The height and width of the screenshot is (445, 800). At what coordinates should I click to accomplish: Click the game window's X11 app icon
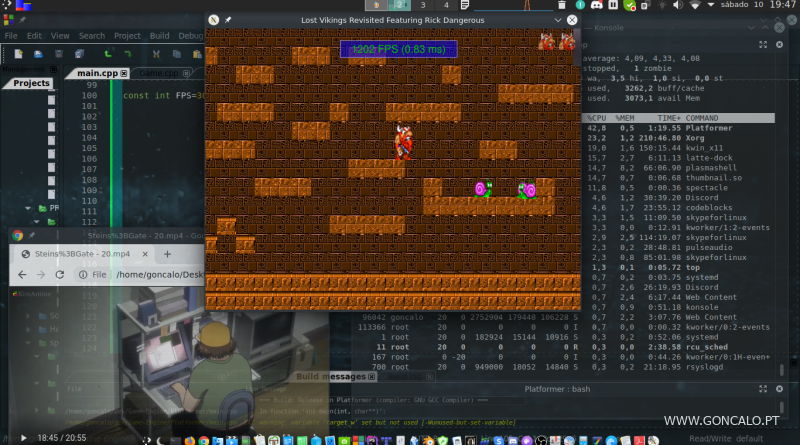tap(214, 20)
